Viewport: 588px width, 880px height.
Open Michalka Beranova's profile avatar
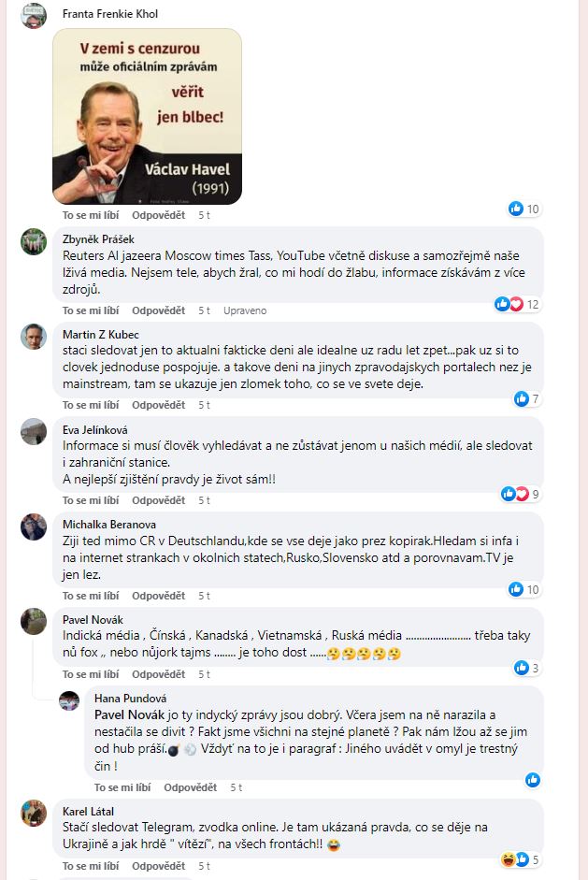(34, 527)
